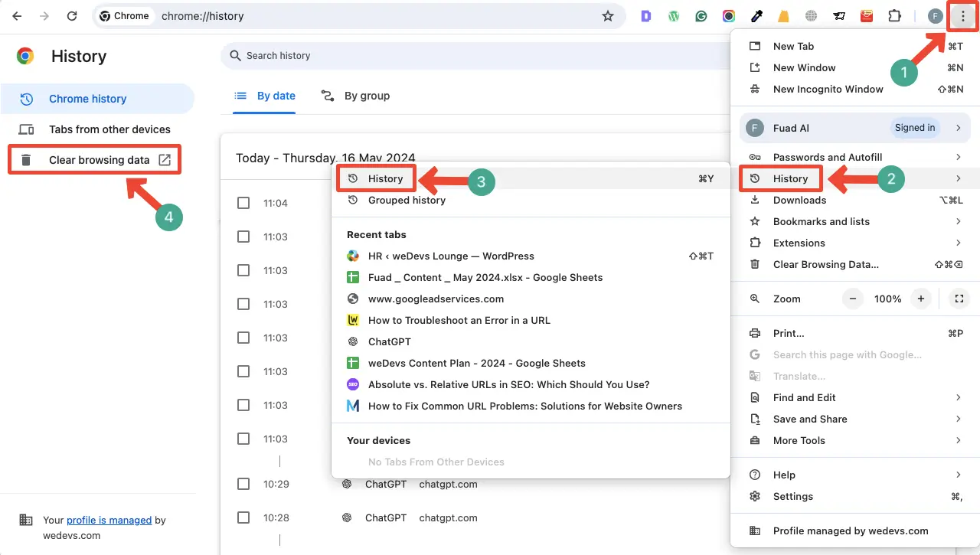The height and width of the screenshot is (555, 980).
Task: Open the purple D extension icon
Action: (x=646, y=16)
